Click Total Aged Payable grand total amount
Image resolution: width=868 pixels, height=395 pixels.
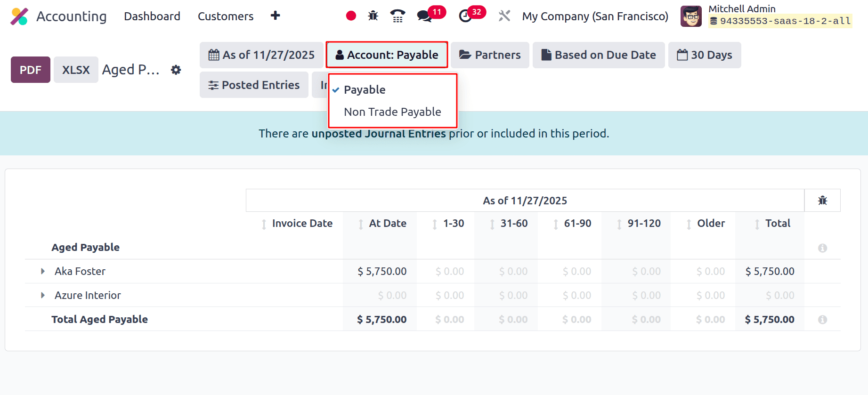[x=770, y=320]
